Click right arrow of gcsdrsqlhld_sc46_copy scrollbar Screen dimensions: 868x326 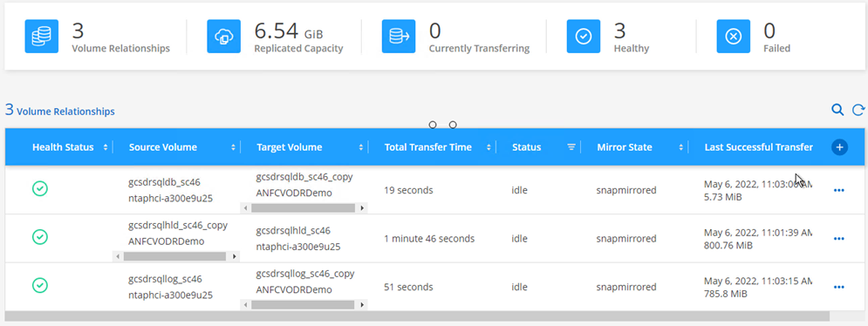[x=235, y=256]
